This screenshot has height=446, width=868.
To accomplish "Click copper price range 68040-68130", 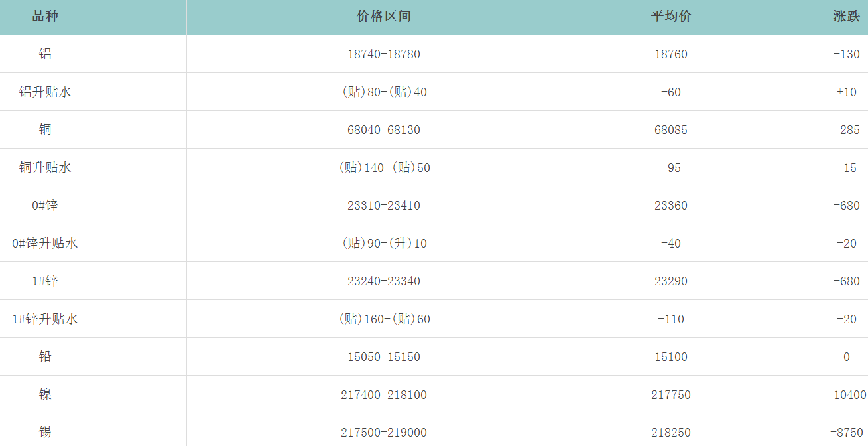I will tap(384, 130).
